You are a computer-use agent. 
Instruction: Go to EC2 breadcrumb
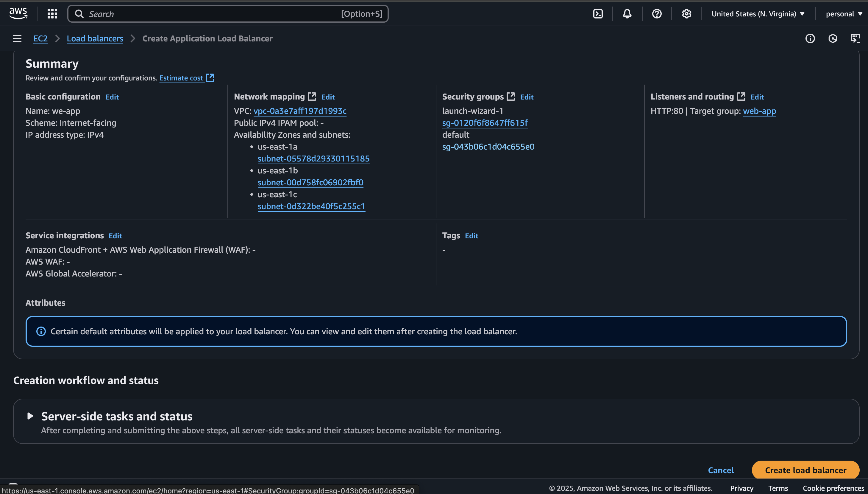tap(40, 38)
